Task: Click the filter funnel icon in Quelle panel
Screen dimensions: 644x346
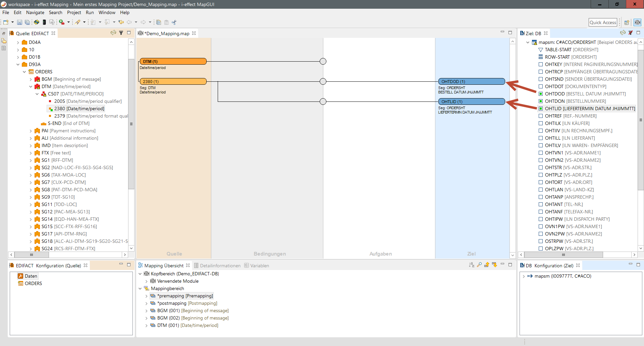Action: click(x=121, y=33)
